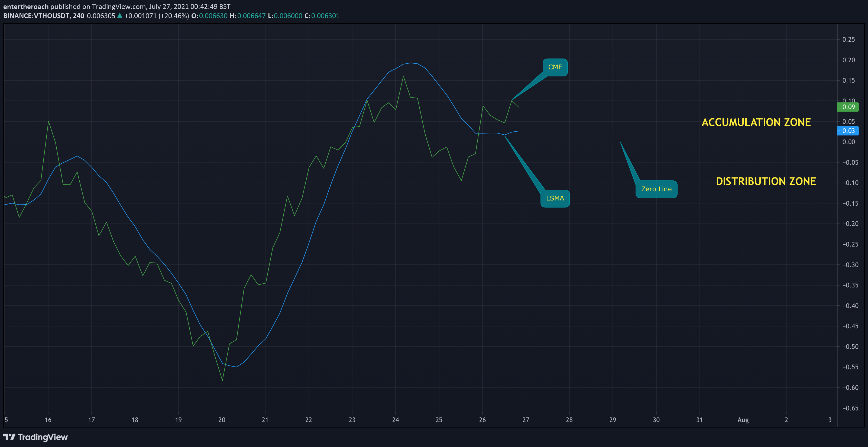The width and height of the screenshot is (868, 447).
Task: Click the entertheroach author name
Action: tap(26, 7)
